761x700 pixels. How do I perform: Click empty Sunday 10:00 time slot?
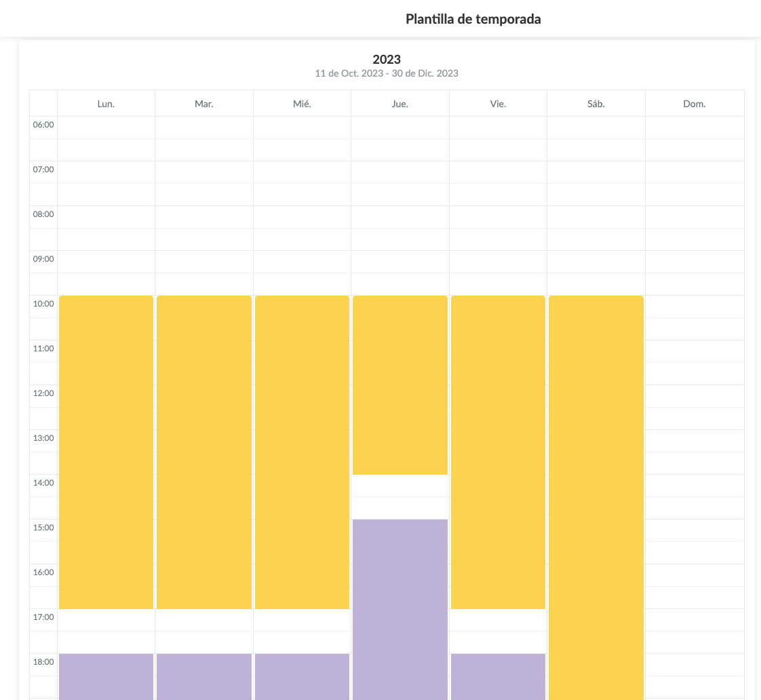694,307
